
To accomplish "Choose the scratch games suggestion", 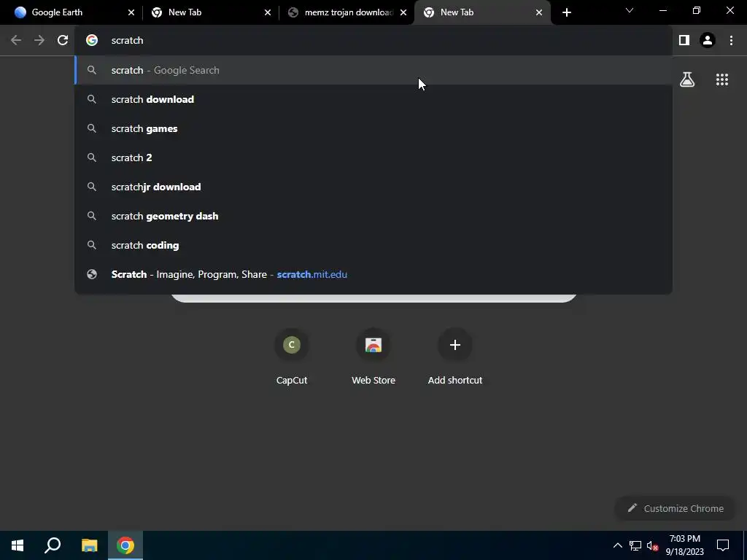I will point(373,128).
